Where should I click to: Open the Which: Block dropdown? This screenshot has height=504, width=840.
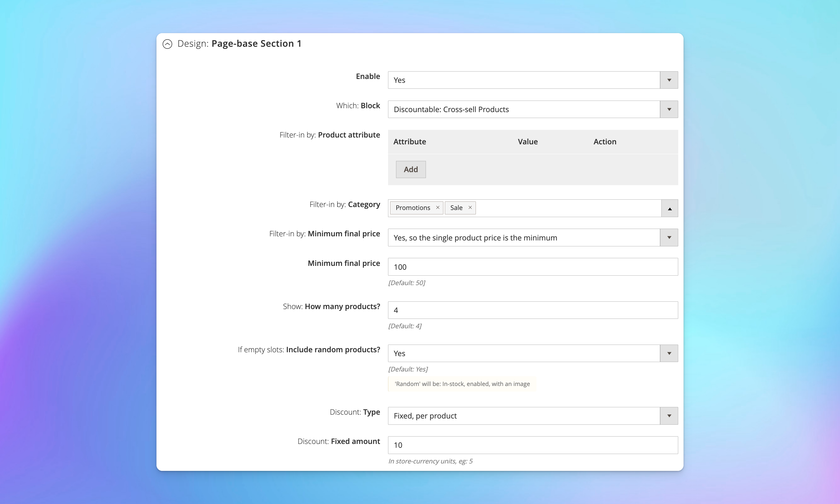point(533,109)
